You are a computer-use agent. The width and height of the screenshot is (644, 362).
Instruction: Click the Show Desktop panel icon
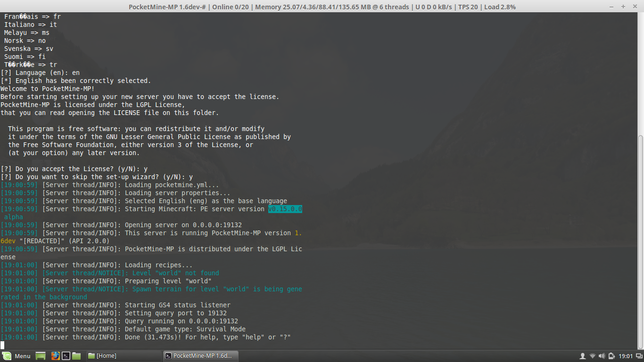pyautogui.click(x=41, y=356)
